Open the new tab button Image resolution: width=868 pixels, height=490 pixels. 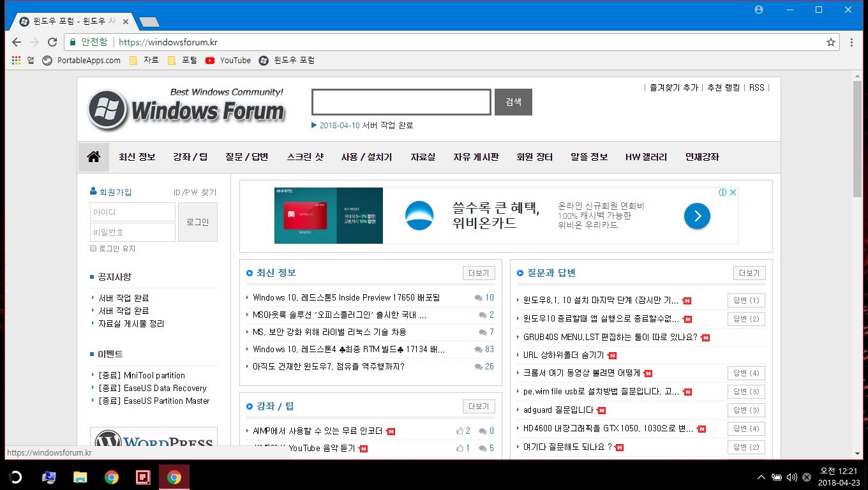click(x=149, y=22)
